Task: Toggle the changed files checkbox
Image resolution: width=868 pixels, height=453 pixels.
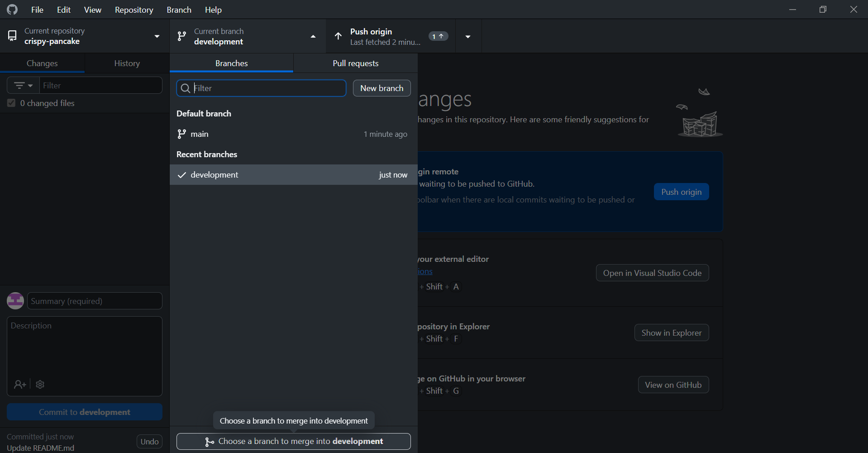Action: pos(11,103)
